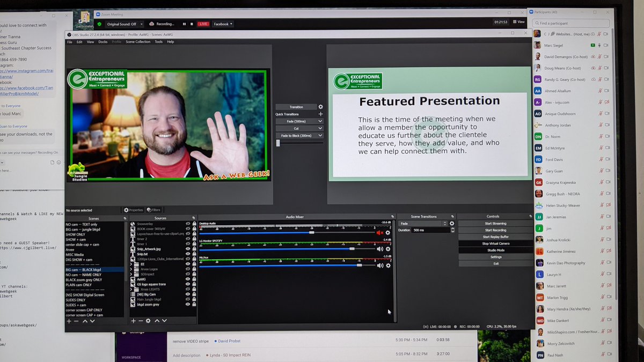This screenshot has width=644, height=362.
Task: Remove source with minus icon
Action: [x=141, y=321]
